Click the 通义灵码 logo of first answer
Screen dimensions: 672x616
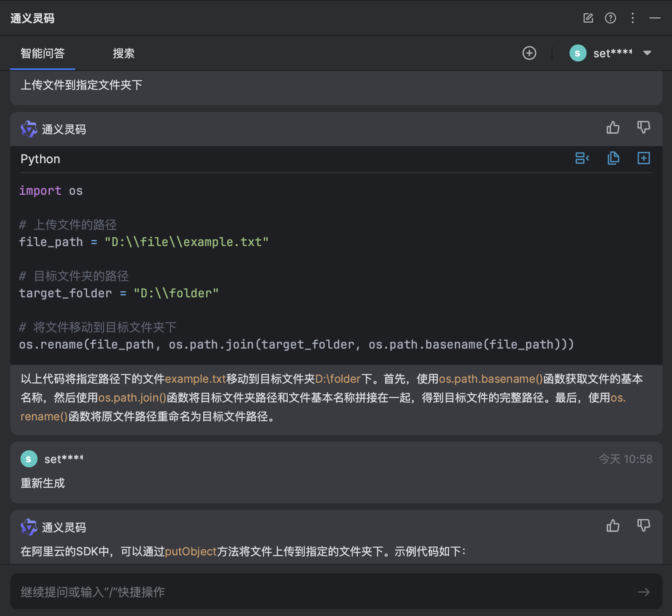point(29,129)
